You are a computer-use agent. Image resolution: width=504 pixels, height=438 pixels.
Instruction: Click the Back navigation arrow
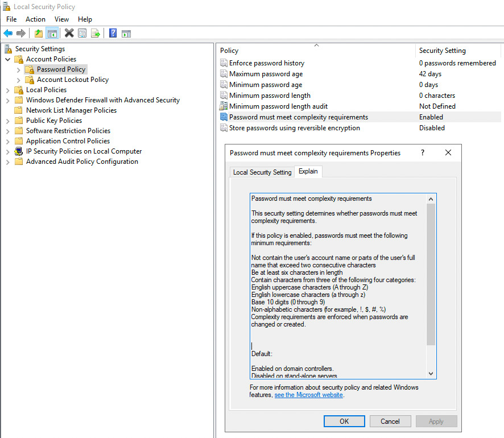(x=7, y=33)
